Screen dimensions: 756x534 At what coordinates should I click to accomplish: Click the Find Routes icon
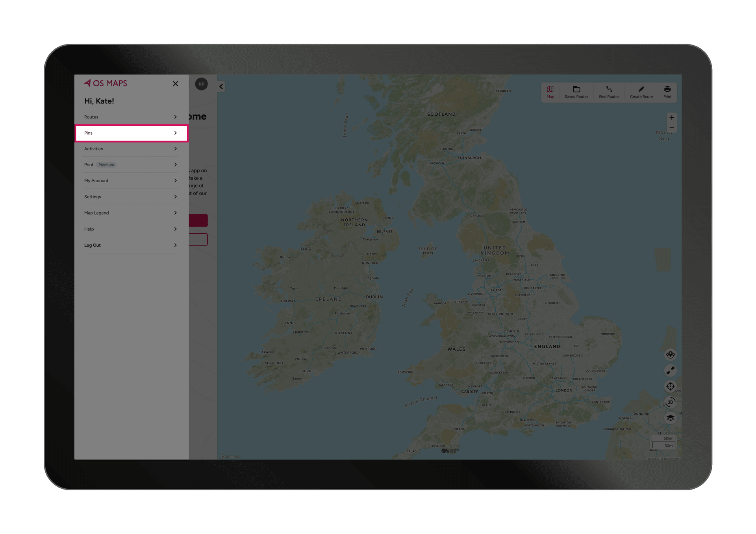point(609,92)
